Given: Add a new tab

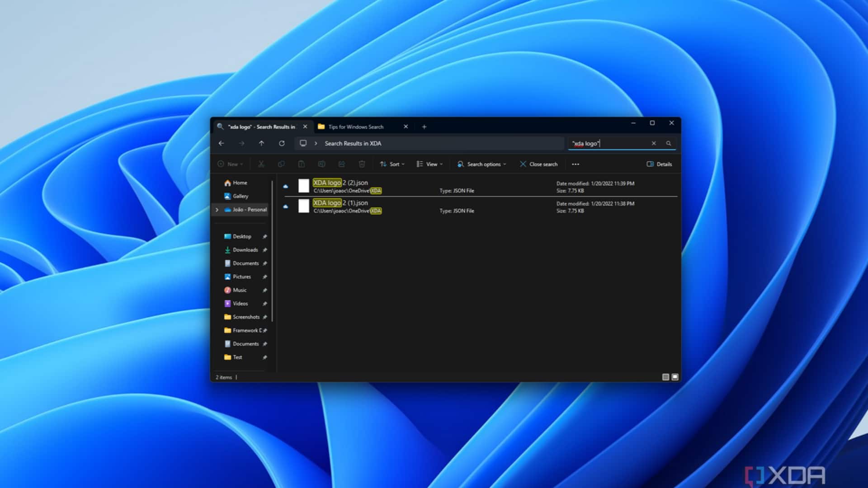Looking at the screenshot, I should [x=424, y=127].
